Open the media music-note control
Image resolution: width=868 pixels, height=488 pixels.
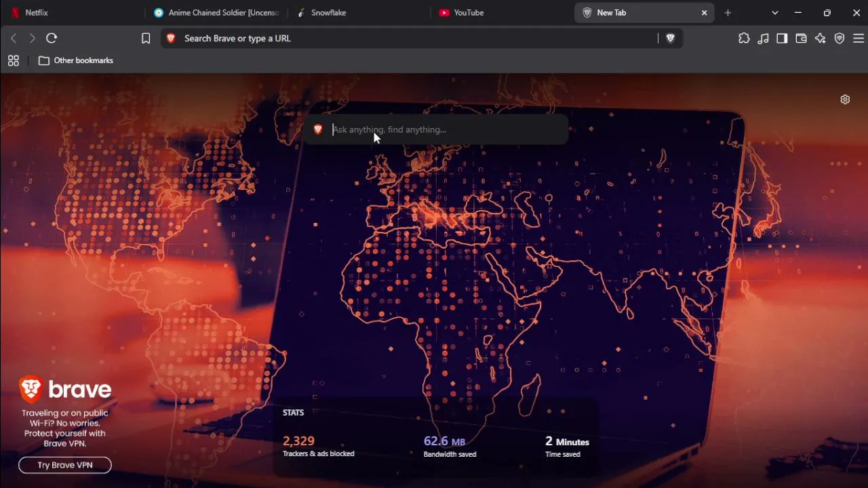tap(763, 39)
